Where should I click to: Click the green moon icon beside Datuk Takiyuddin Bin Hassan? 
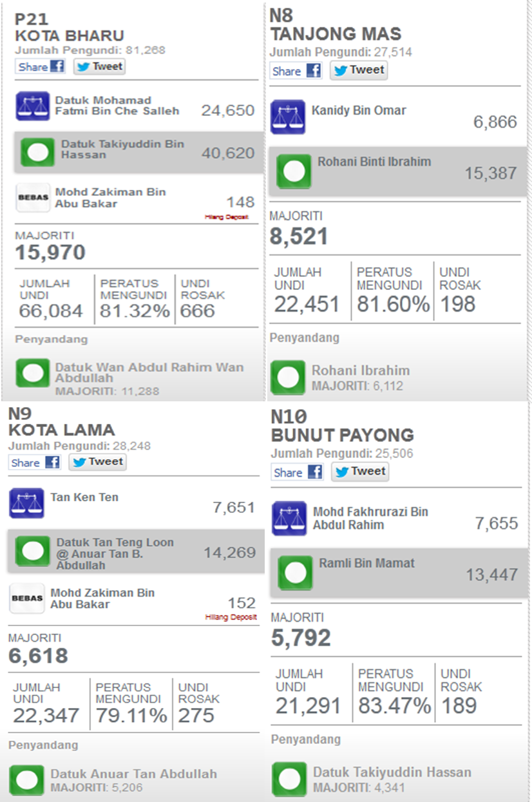37,152
